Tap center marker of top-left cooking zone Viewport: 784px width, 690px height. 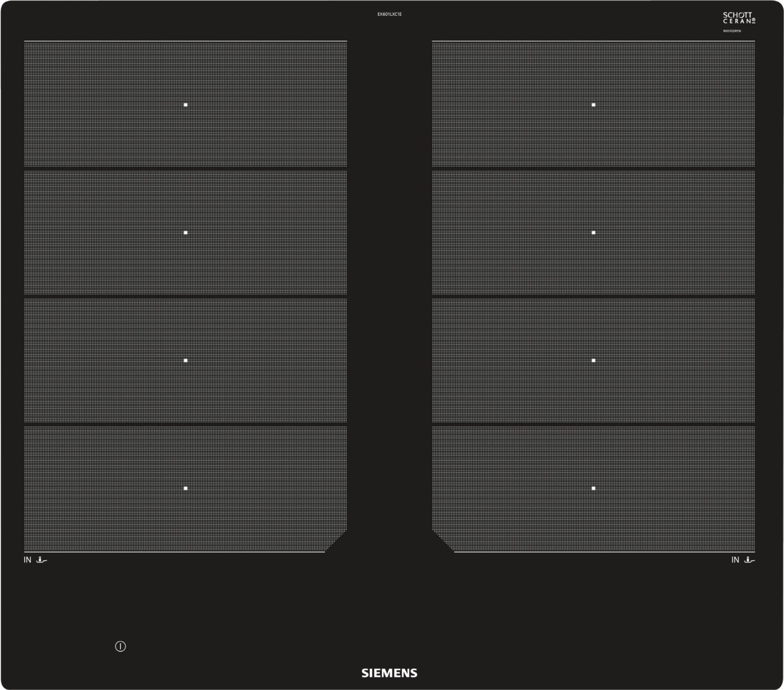(186, 105)
